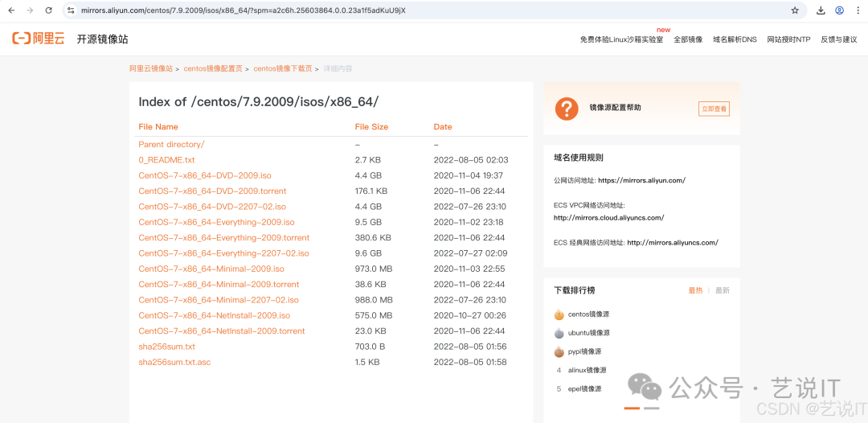Open the browser profile icon

coord(839,10)
